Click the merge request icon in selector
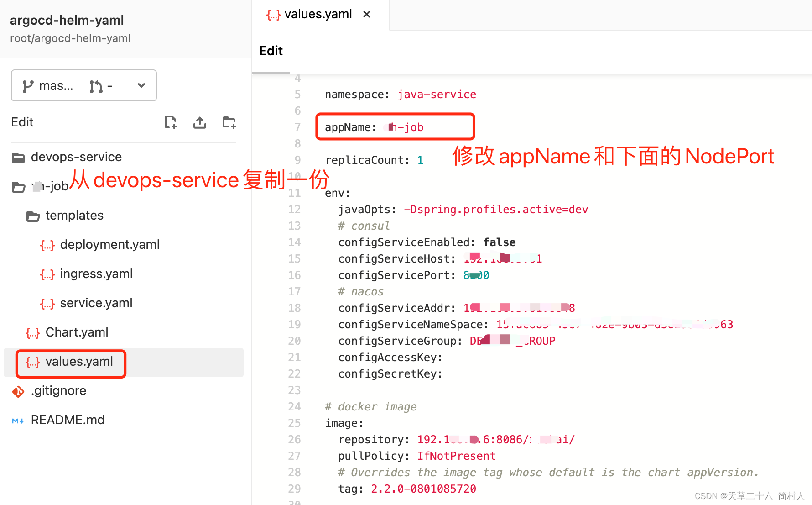The image size is (812, 505). click(96, 86)
